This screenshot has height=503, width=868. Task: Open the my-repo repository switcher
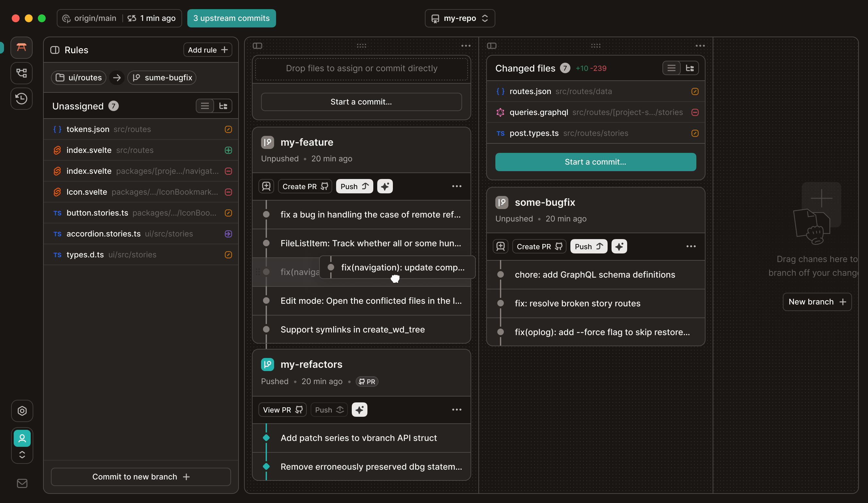[x=459, y=18]
